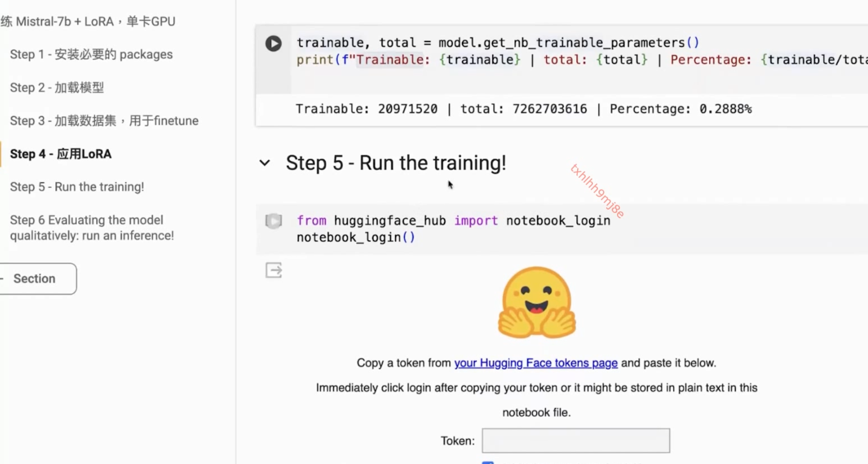
Task: Click the Mistral-7b + LoRA notebook title entry
Action: pyautogui.click(x=88, y=22)
